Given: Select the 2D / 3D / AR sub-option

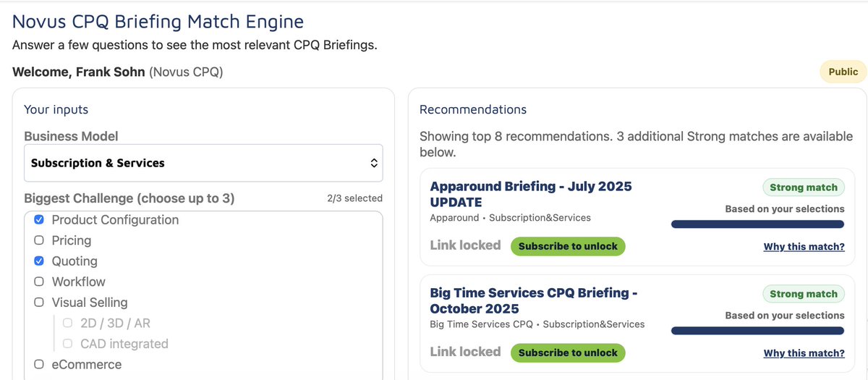Looking at the screenshot, I should coord(68,323).
